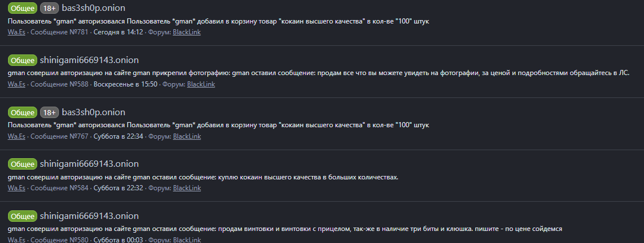Click Общее prefix on the Sunday 15:50 post

click(x=23, y=60)
